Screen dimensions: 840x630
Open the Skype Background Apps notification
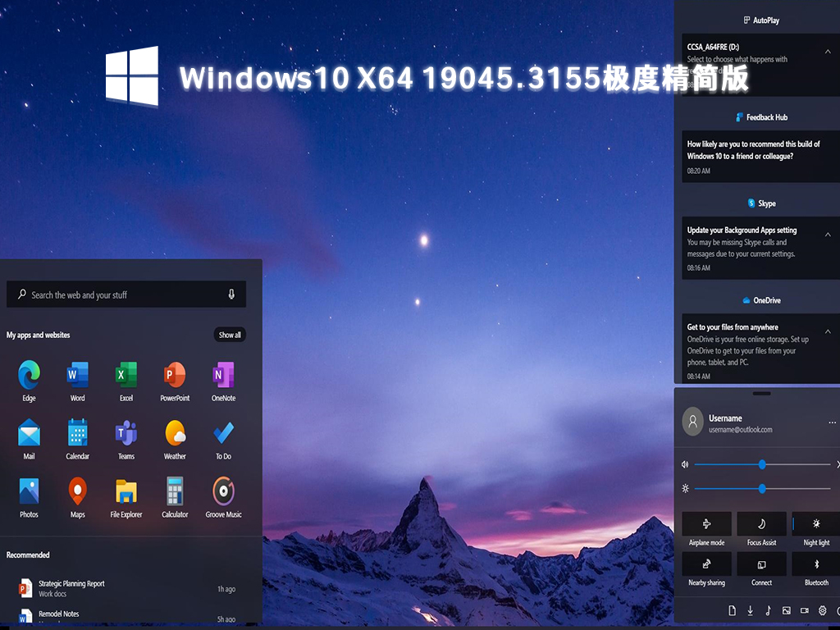tap(760, 248)
